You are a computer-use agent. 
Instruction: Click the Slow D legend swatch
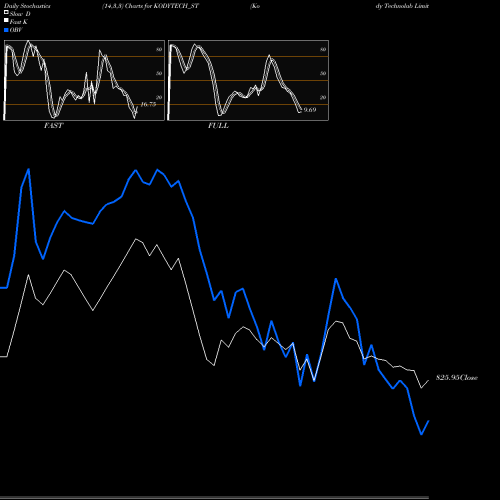pos(6,12)
